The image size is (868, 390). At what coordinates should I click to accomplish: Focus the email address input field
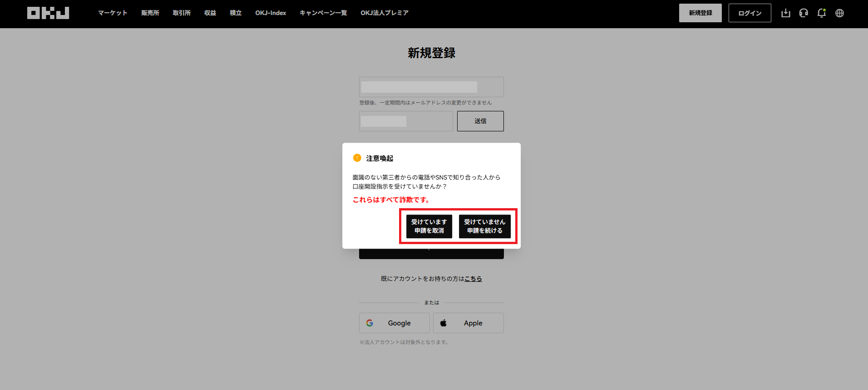click(x=431, y=87)
